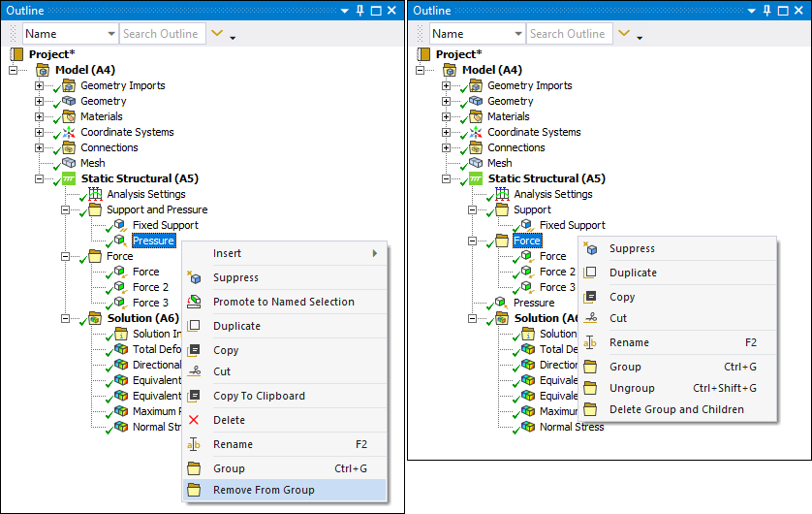Click Geometry Imports icon in left panel
The image size is (812, 514).
pos(69,85)
